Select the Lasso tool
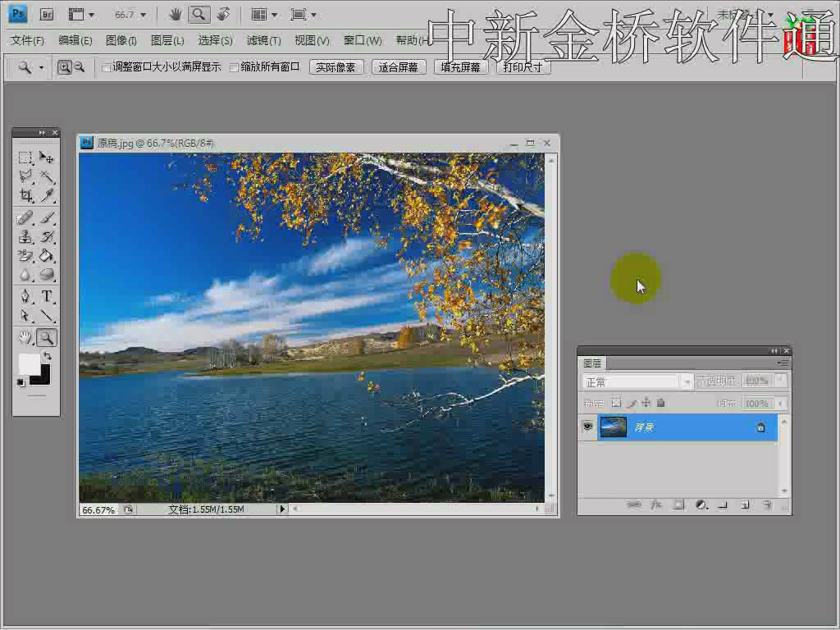 [x=25, y=176]
